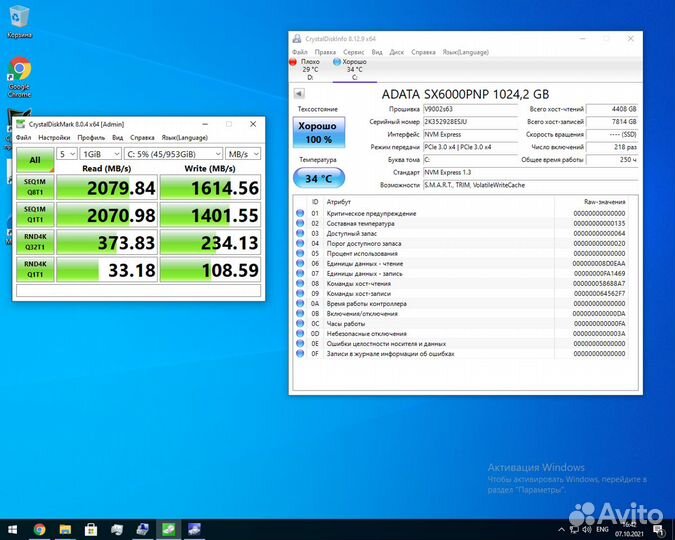
Task: Open Recycle Bin desktop icon
Action: (x=19, y=22)
